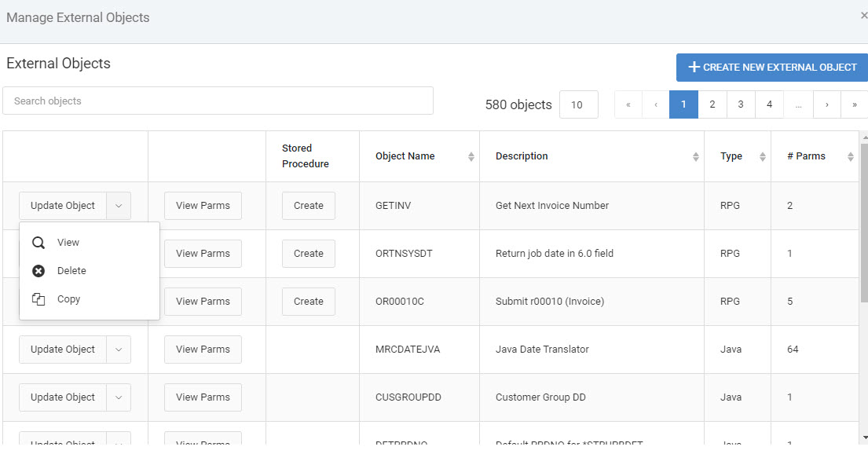
Task: Create stored procedure for OR00010C
Action: tap(309, 301)
